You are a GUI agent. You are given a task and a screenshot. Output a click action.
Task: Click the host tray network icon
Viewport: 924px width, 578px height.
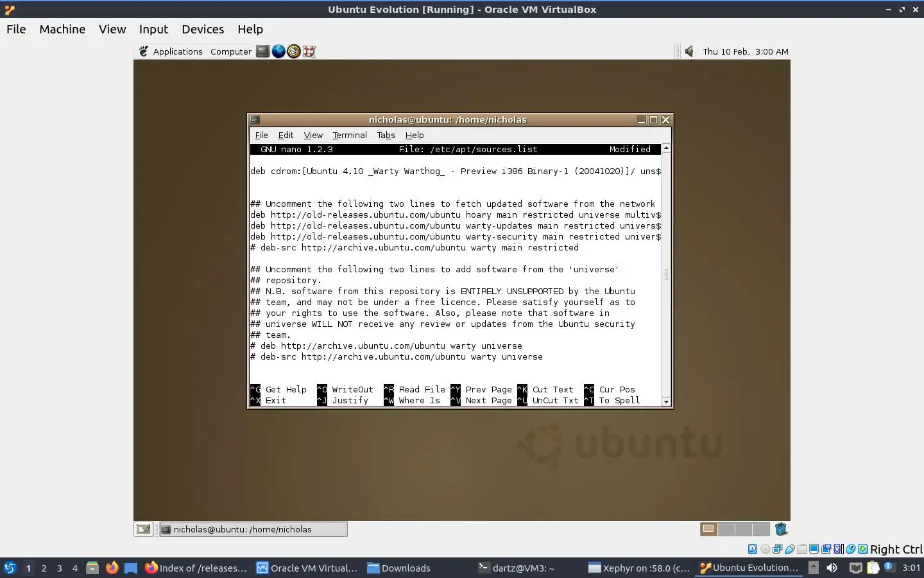(x=856, y=568)
